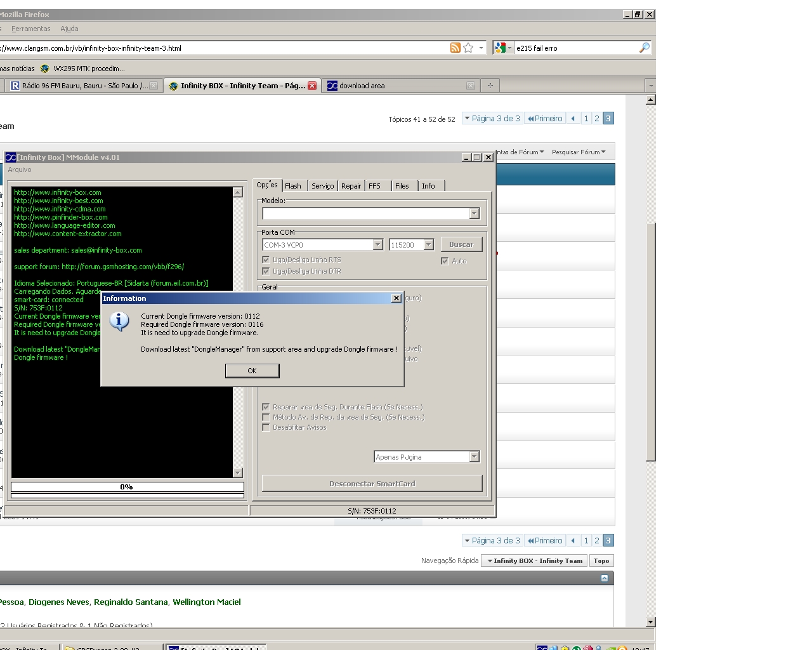812x650 pixels.
Task: Open the Pesquisar Fórum dropdown
Action: [579, 152]
